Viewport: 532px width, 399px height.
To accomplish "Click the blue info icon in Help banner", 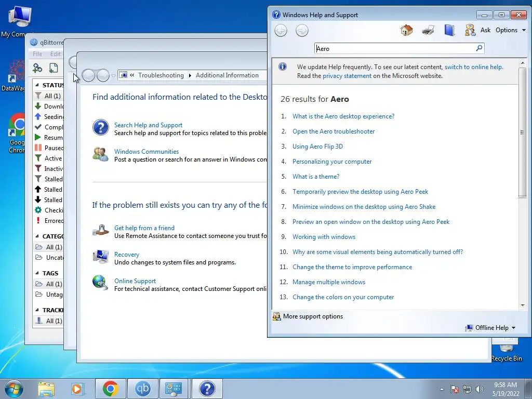I will 282,66.
